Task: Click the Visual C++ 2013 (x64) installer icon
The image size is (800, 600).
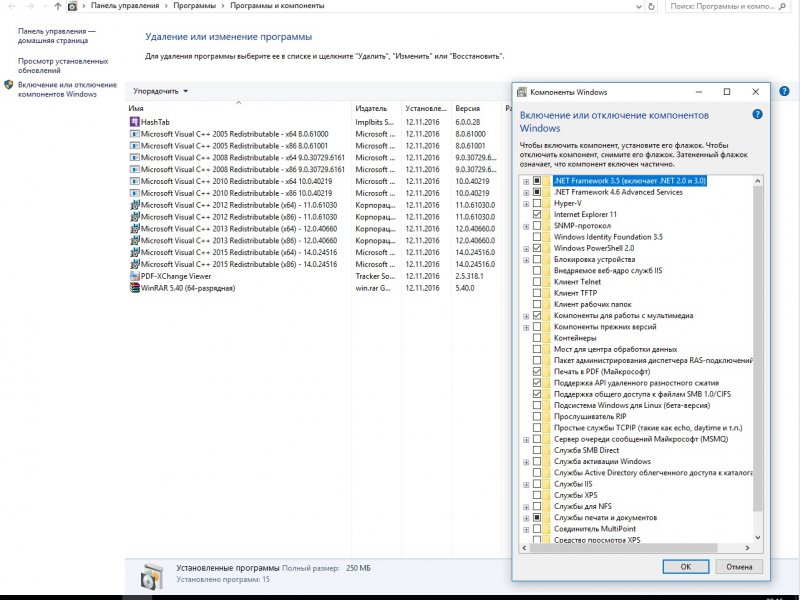Action: click(134, 229)
